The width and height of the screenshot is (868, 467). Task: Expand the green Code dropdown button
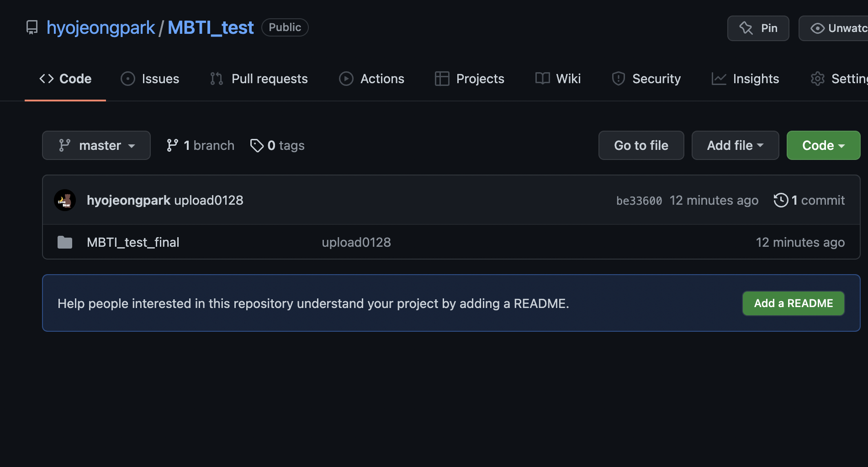click(x=824, y=145)
